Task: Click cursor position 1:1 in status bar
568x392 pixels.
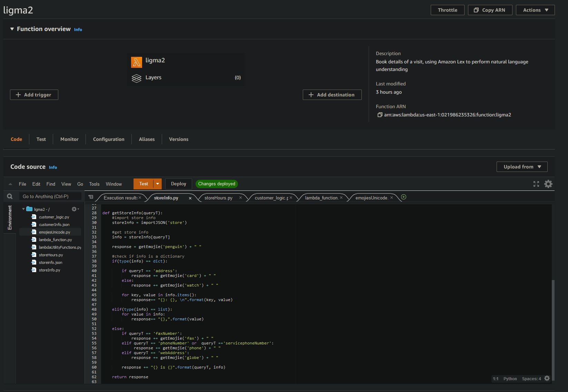Action: pos(496,379)
